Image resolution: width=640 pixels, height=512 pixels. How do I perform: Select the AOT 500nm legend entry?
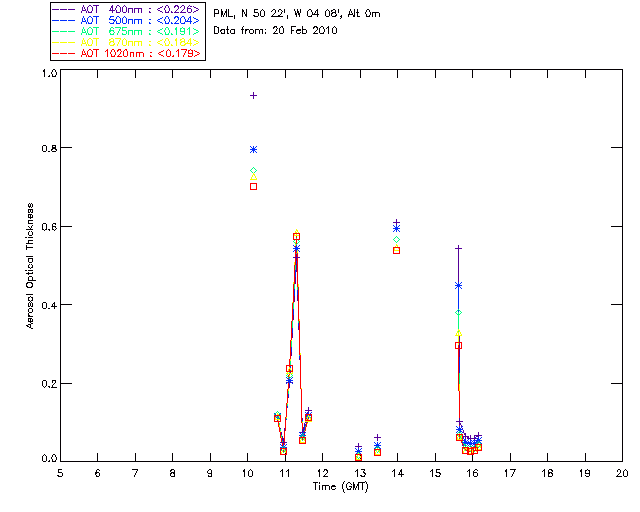click(x=128, y=21)
